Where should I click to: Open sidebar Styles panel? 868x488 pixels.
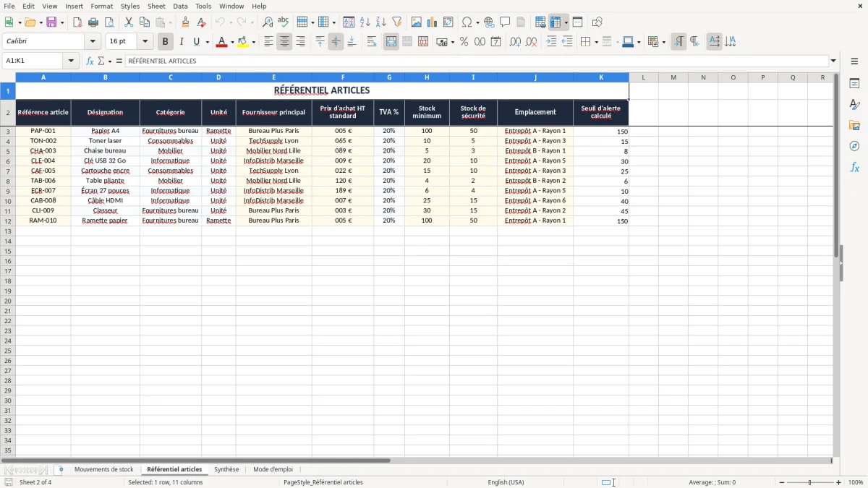[x=854, y=105]
